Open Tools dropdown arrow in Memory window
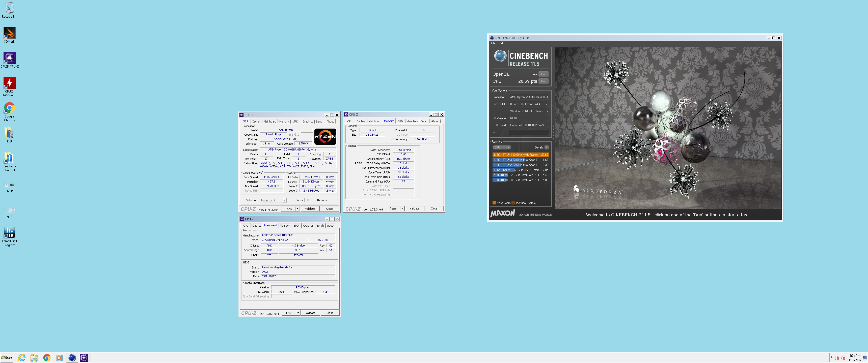Screen dimensions: 868x363 pos(402,208)
